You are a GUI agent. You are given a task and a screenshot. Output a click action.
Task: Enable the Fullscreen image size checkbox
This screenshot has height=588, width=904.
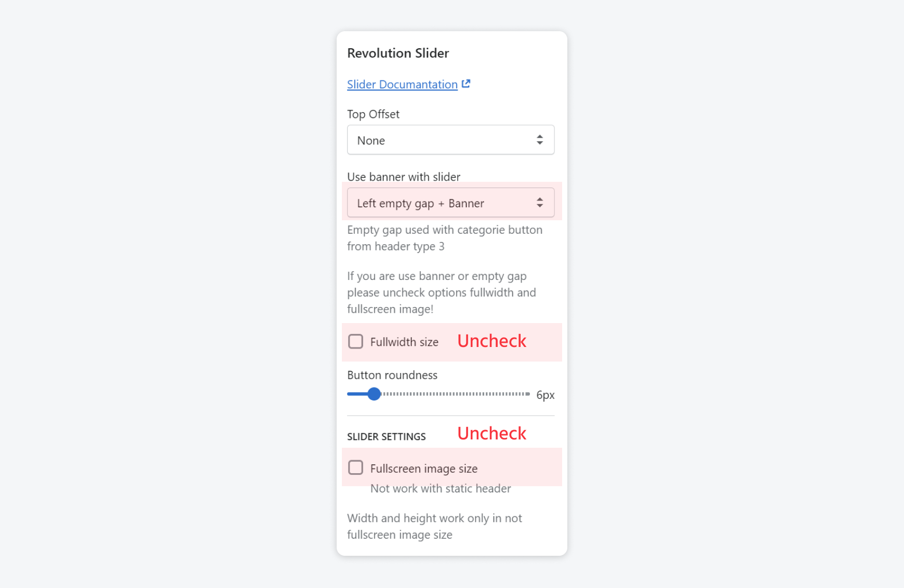pos(356,467)
